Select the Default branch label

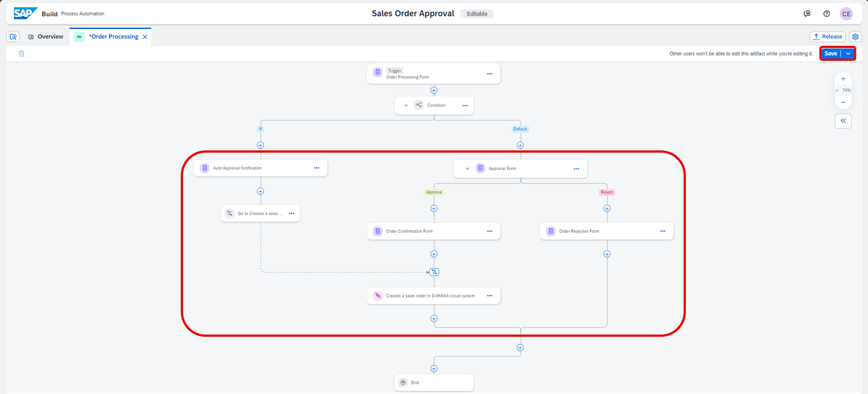[520, 129]
